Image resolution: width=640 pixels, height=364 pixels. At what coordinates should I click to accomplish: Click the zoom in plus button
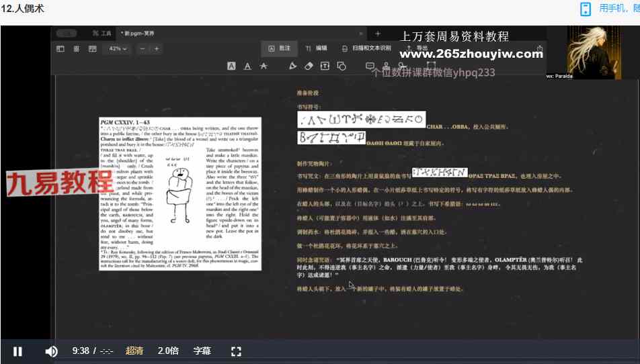[157, 49]
